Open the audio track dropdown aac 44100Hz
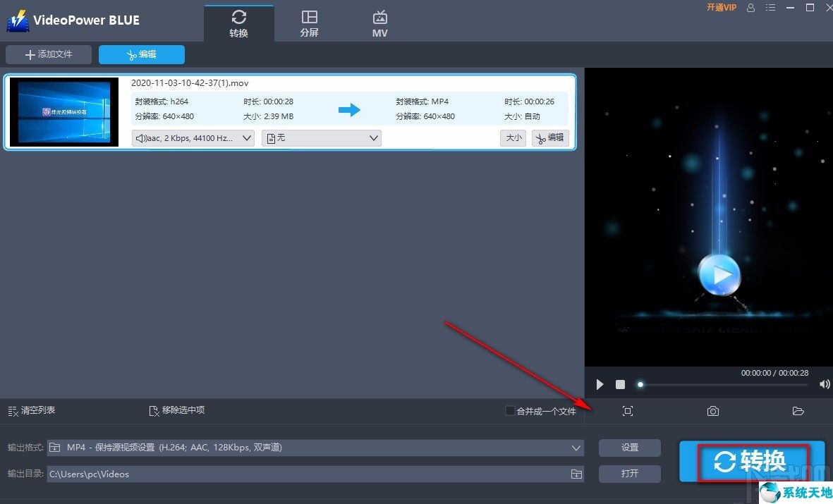 click(193, 137)
